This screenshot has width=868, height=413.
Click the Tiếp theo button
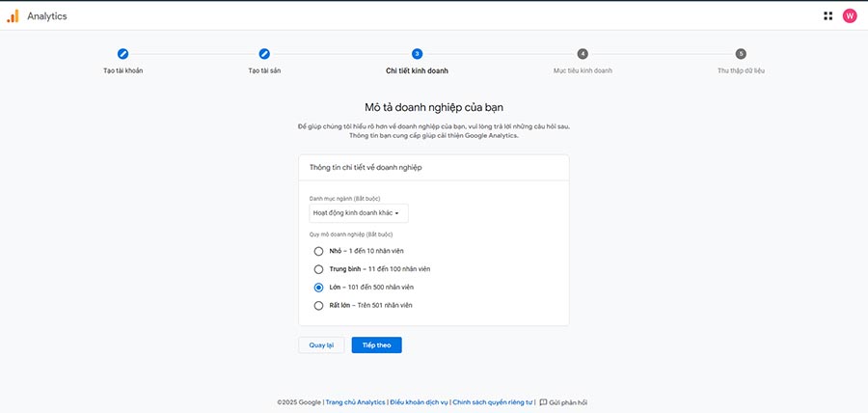click(376, 344)
